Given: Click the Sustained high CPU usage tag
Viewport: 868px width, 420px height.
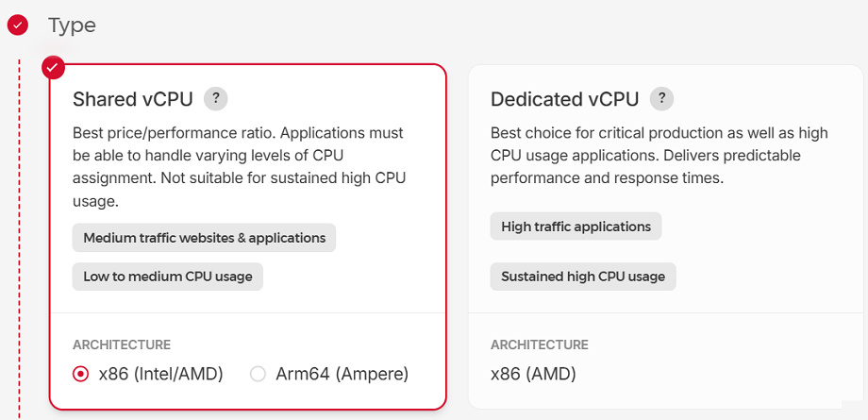Looking at the screenshot, I should click(x=583, y=276).
